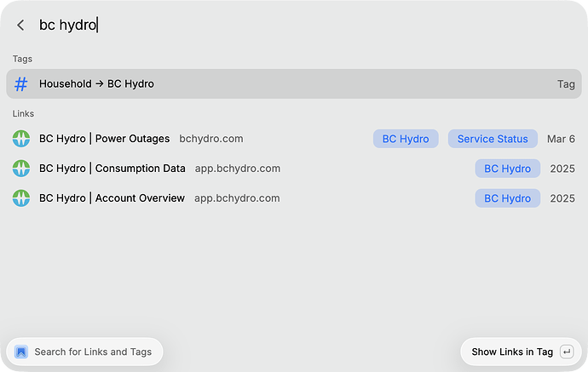Click the back arrow icon
Screen dimensions: 588x372
[20, 25]
